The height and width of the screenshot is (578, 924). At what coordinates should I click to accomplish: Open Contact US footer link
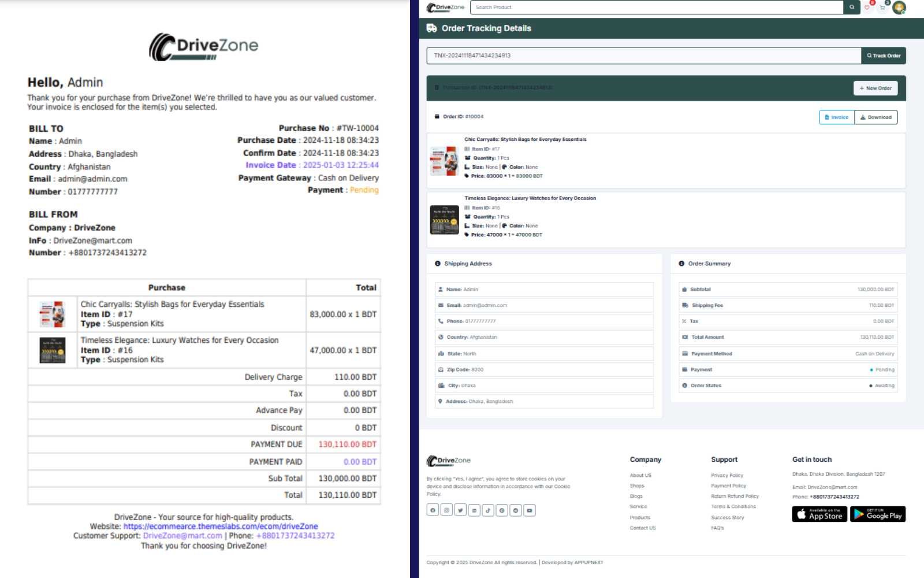coord(643,528)
